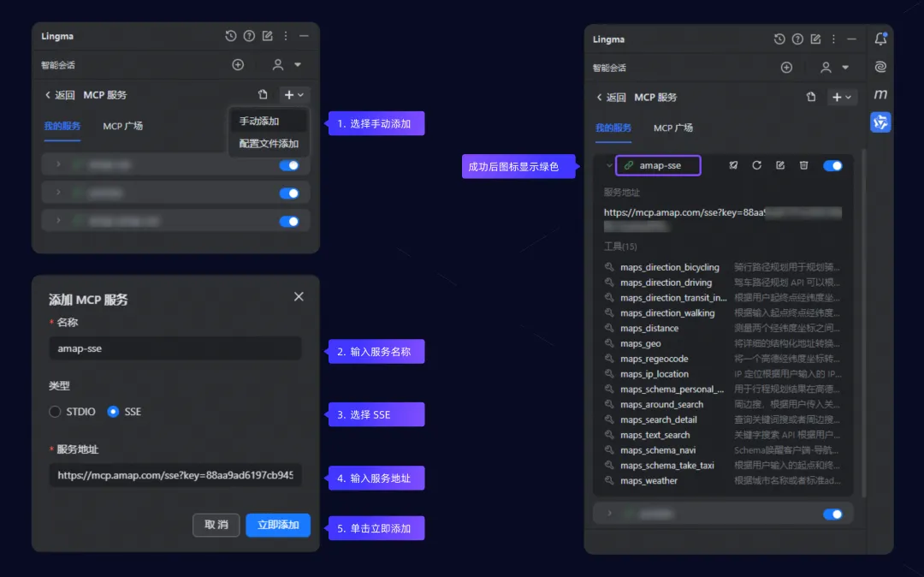This screenshot has height=577, width=924.
Task: Collapse the amap-sse service details
Action: 609,165
